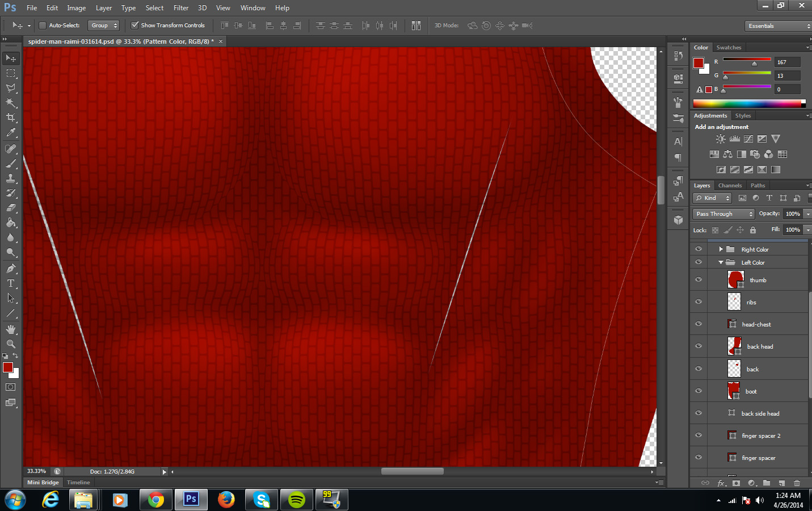
Task: Open the Essentials workspace dropdown
Action: pyautogui.click(x=778, y=26)
